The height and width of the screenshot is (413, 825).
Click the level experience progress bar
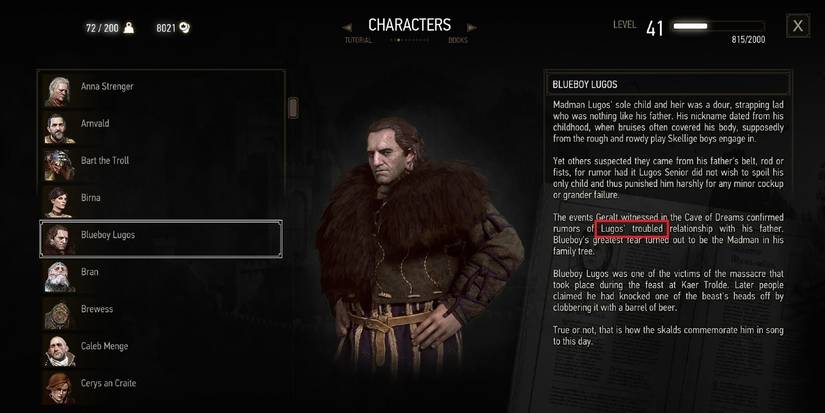click(x=719, y=26)
